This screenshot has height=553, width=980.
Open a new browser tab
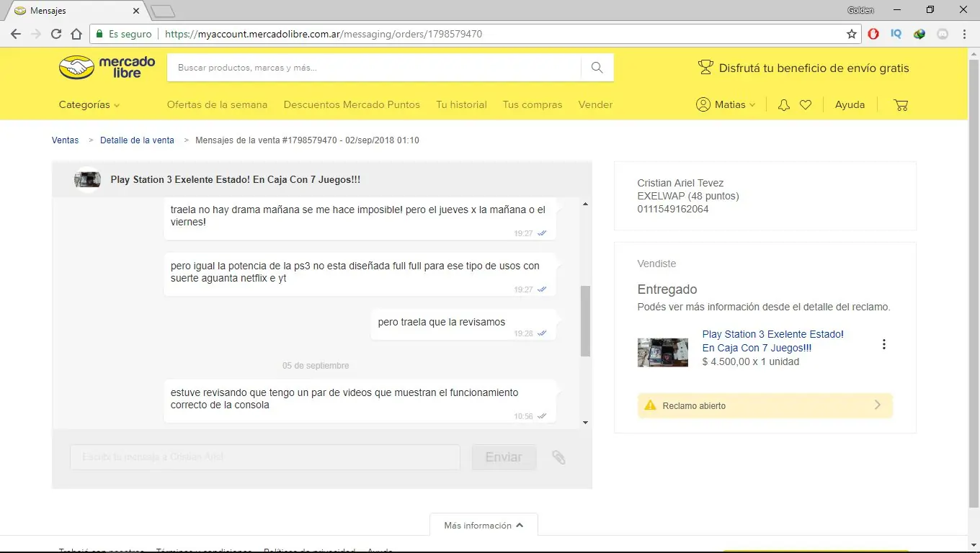[164, 11]
